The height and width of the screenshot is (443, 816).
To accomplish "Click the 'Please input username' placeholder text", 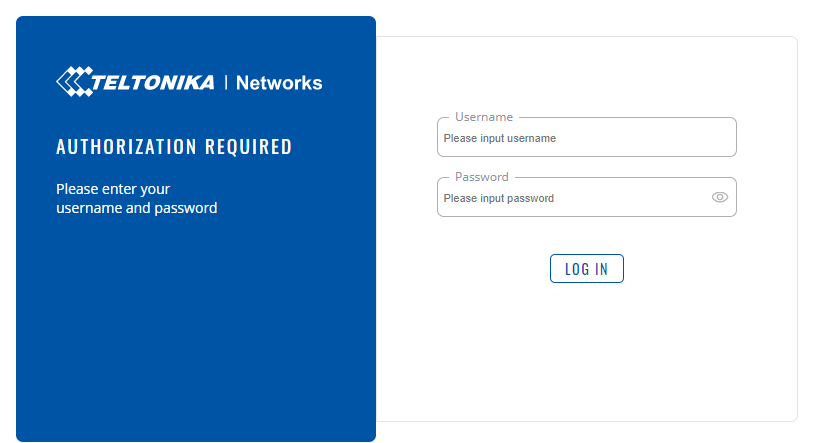I will coord(500,138).
